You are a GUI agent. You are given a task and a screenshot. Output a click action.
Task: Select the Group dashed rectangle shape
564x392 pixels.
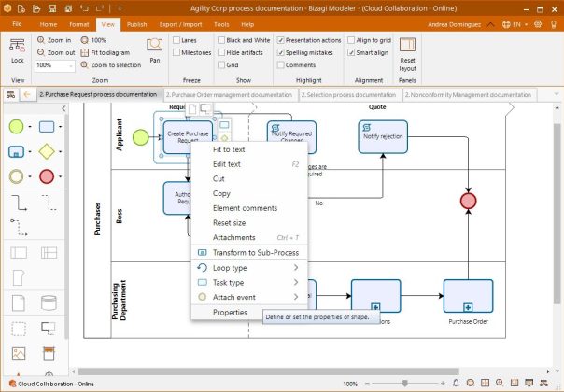[x=19, y=329]
